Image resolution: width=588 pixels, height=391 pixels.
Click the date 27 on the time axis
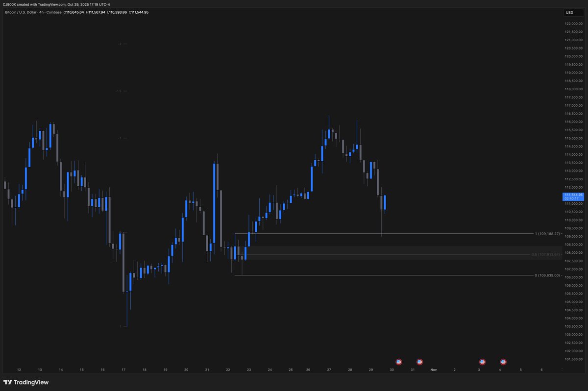click(329, 369)
